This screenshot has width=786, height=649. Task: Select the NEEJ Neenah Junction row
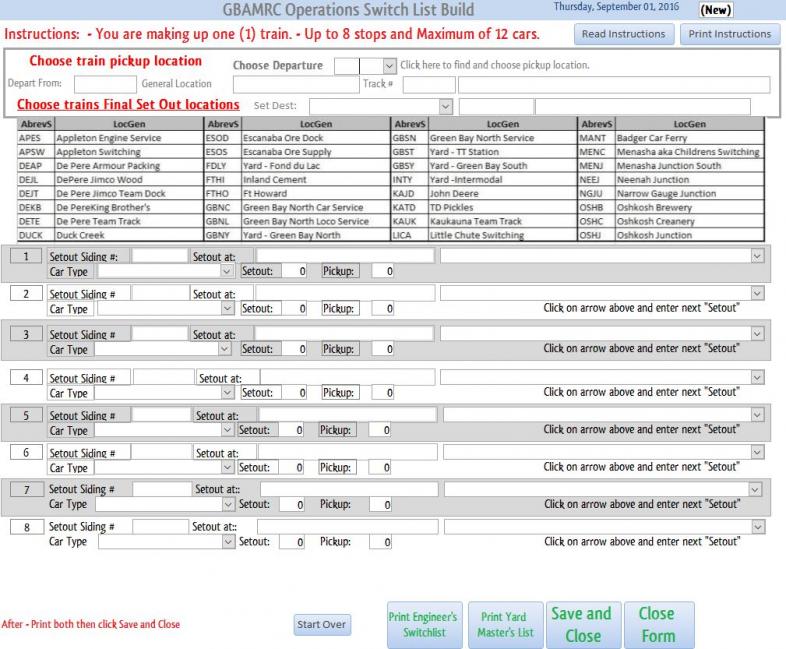click(x=671, y=179)
